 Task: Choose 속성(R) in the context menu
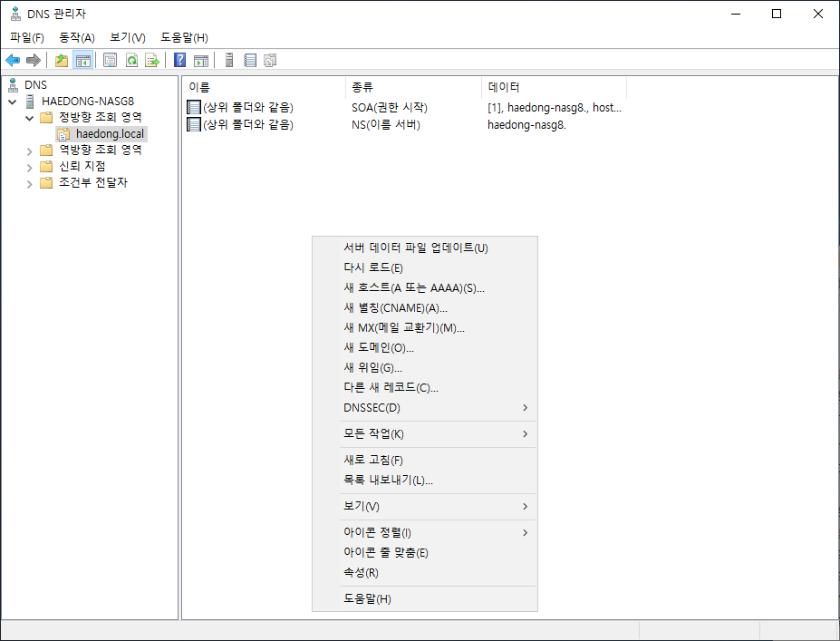coord(425,573)
